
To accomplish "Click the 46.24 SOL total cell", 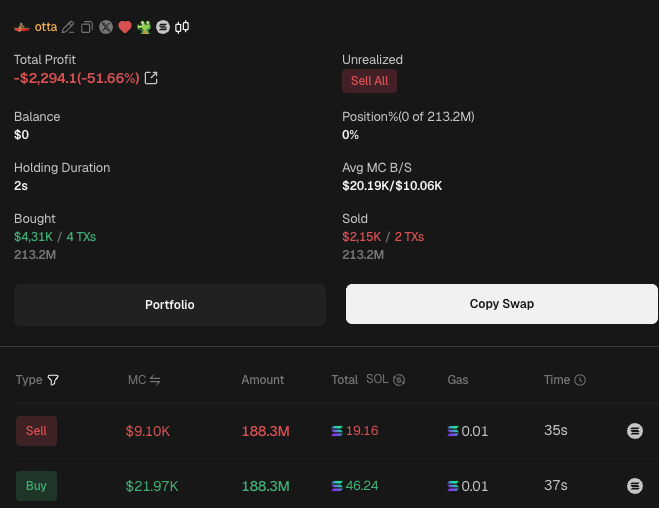I will tap(355, 486).
